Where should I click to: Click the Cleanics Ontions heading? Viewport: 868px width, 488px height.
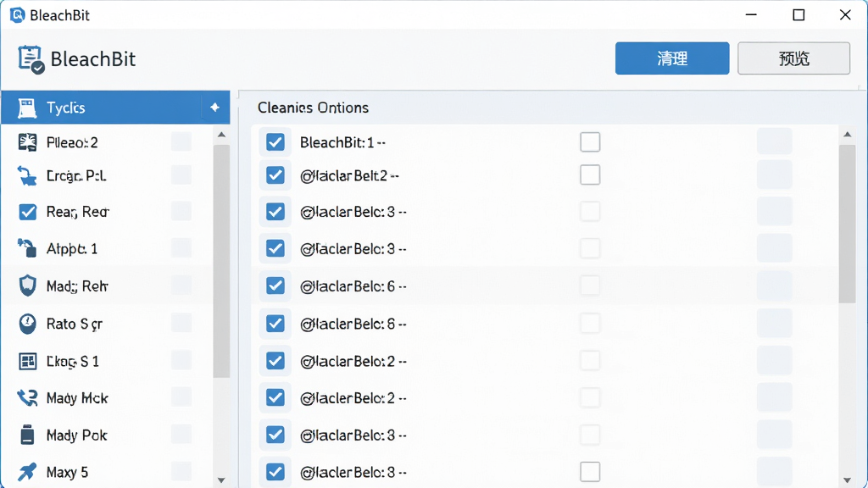313,108
